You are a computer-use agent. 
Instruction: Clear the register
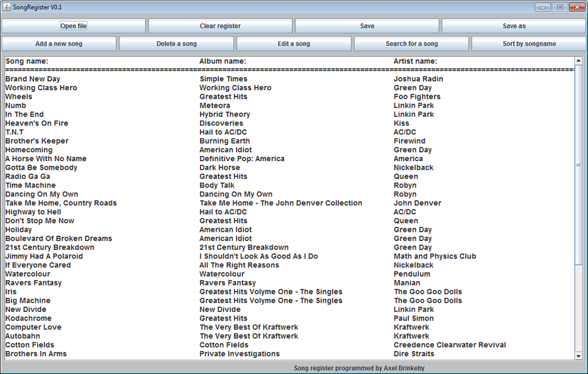[x=220, y=26]
